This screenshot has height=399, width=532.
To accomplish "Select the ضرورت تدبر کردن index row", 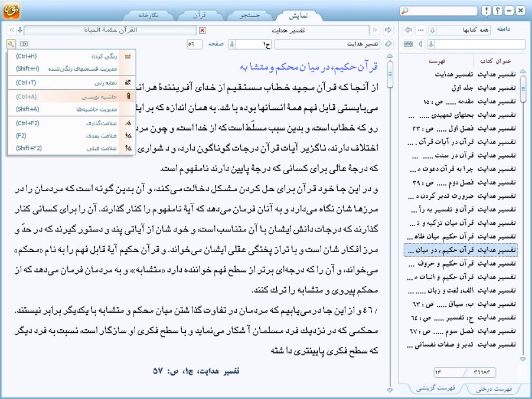I will tap(461, 196).
